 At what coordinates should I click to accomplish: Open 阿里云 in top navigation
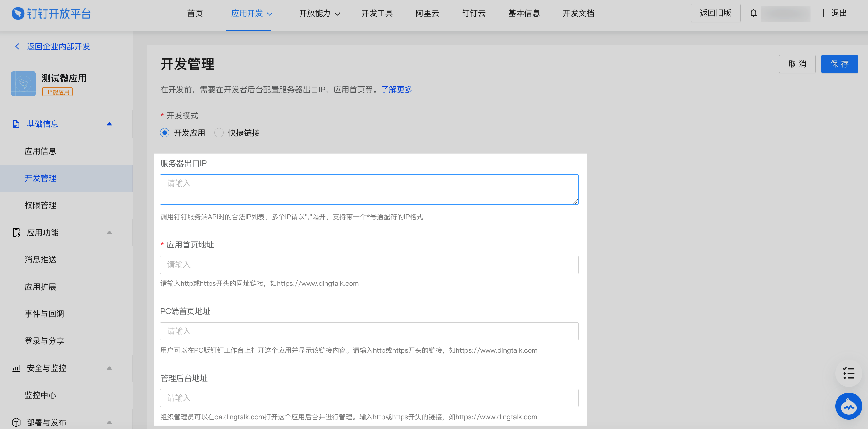pyautogui.click(x=427, y=14)
